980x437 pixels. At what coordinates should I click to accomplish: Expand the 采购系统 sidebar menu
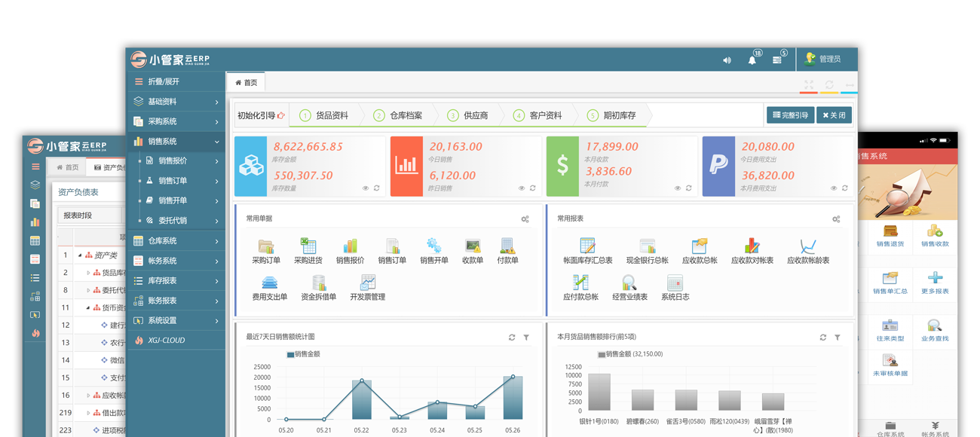(x=176, y=121)
